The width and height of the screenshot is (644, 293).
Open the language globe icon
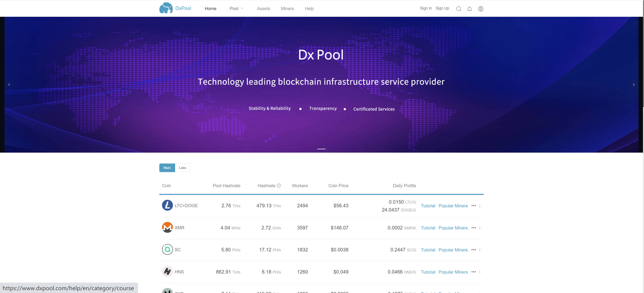coord(480,9)
